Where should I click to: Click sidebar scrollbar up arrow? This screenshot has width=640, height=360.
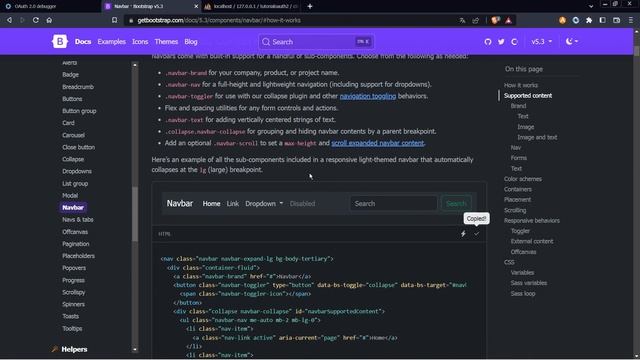[x=135, y=65]
